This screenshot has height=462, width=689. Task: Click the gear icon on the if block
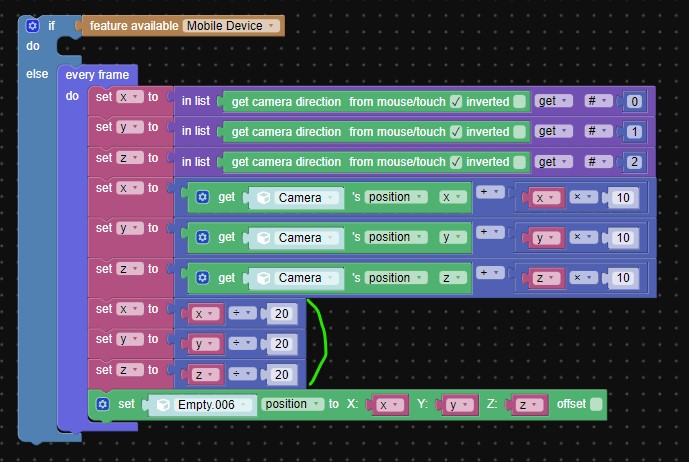32,26
